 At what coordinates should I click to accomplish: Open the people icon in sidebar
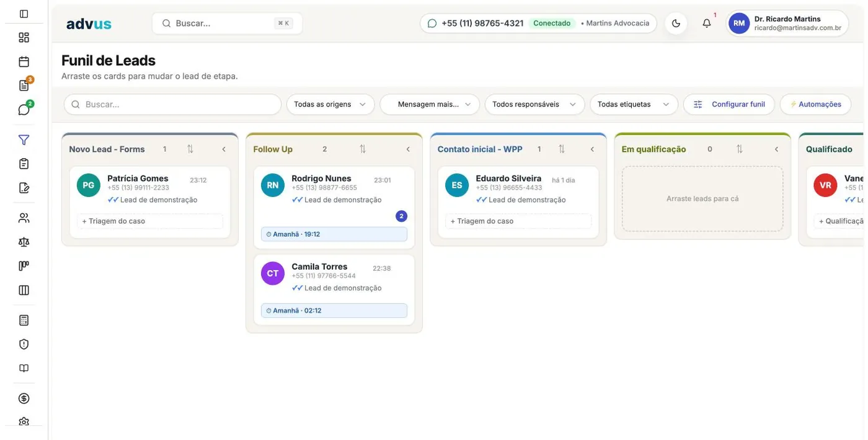tap(24, 218)
